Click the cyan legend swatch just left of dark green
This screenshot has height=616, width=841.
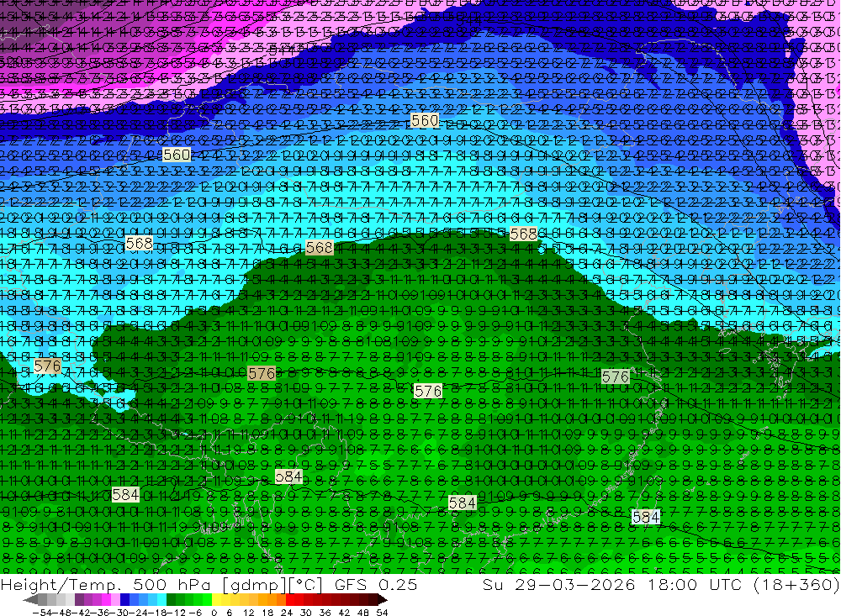click(x=161, y=600)
